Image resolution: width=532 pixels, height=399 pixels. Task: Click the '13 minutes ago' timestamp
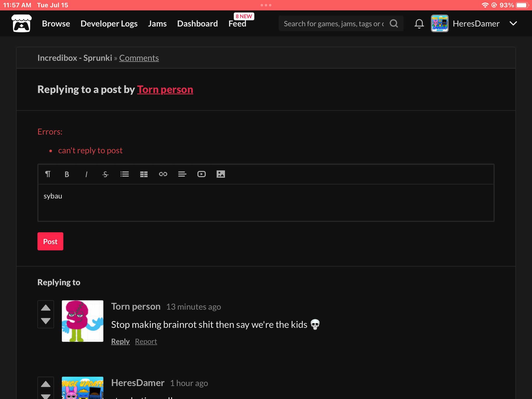[x=194, y=307]
